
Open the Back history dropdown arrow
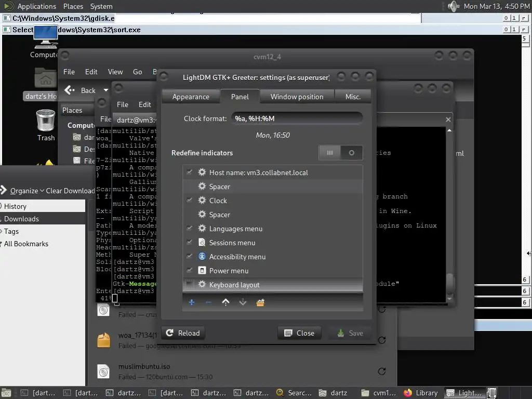106,90
